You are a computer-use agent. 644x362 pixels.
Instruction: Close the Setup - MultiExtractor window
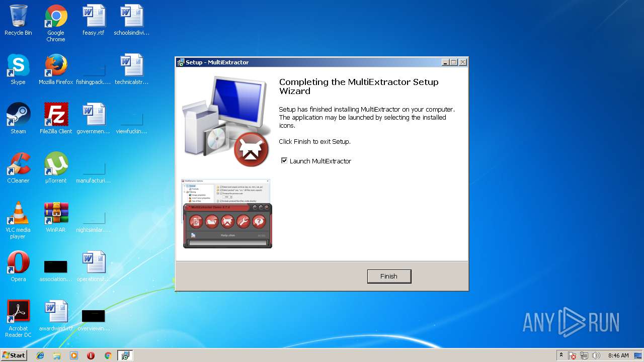point(463,62)
